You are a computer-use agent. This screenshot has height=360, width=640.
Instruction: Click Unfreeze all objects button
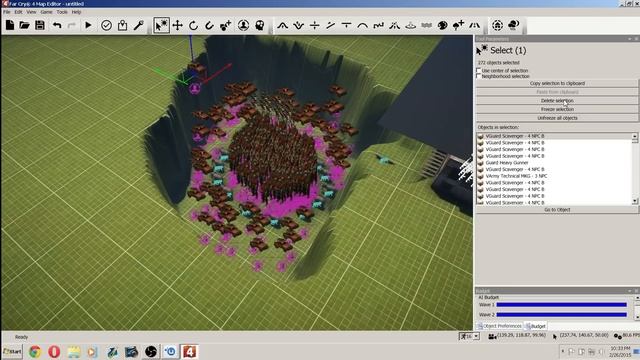pyautogui.click(x=557, y=118)
